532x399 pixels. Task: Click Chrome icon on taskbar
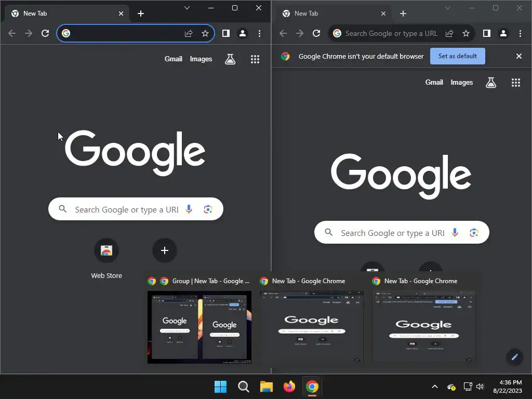point(312,387)
